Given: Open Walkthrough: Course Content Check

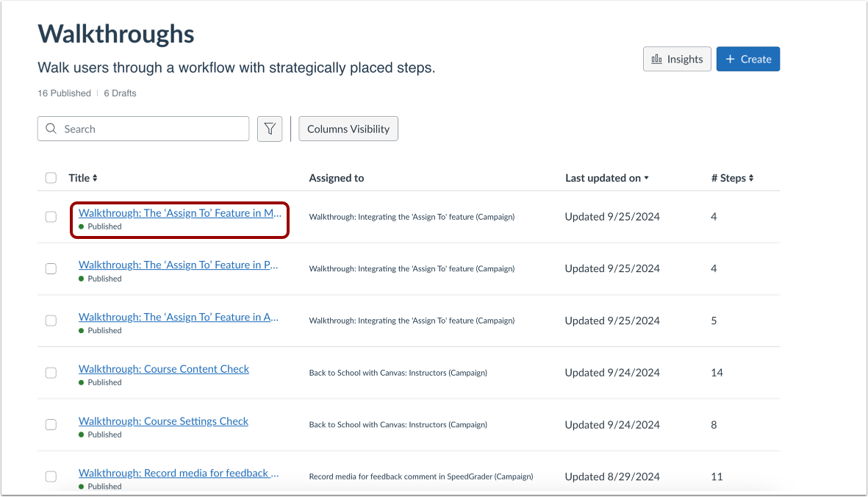Looking at the screenshot, I should [163, 368].
